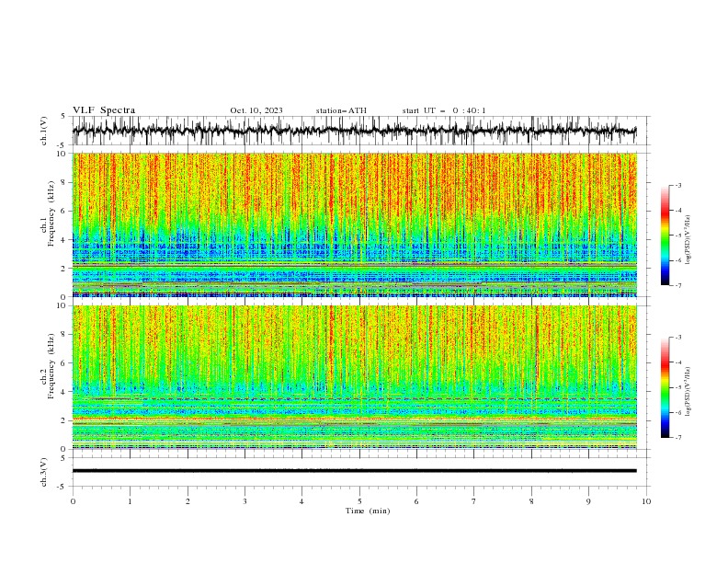Click the upper ch.1 PSD color bar
Screen dimensions: 728x563
click(x=665, y=236)
